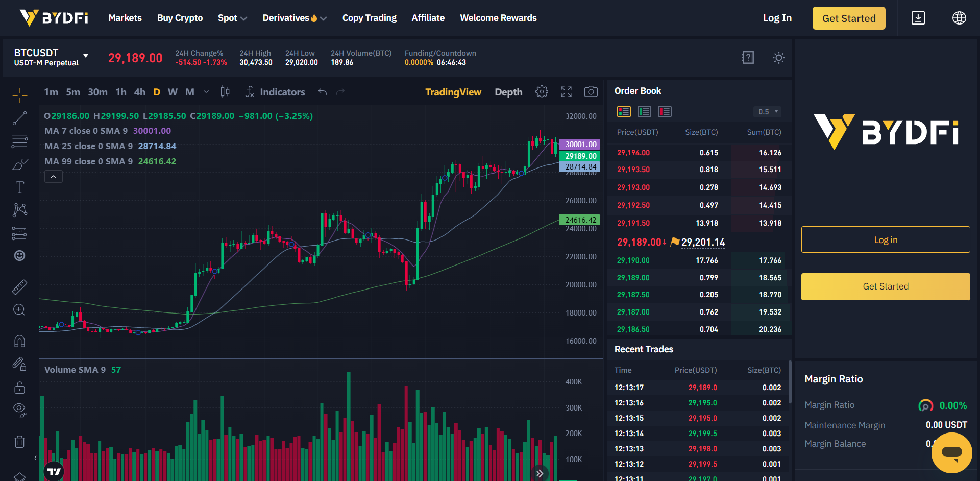Click the outlined Log in button
The height and width of the screenshot is (481, 980).
click(x=886, y=239)
